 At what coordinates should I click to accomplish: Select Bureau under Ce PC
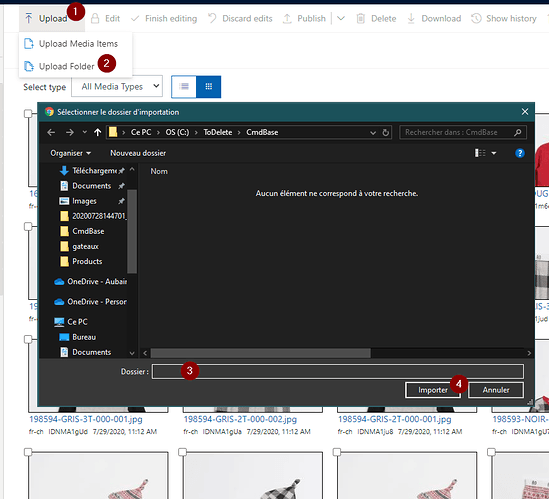click(78, 337)
